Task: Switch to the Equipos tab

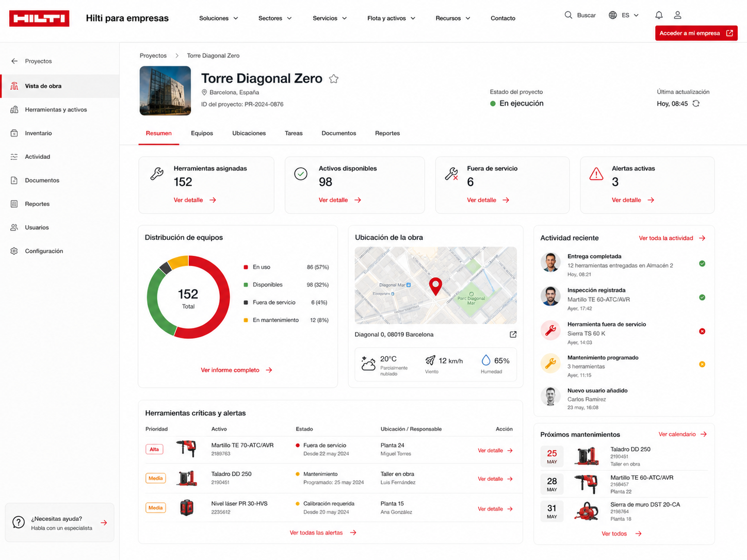Action: coord(202,133)
